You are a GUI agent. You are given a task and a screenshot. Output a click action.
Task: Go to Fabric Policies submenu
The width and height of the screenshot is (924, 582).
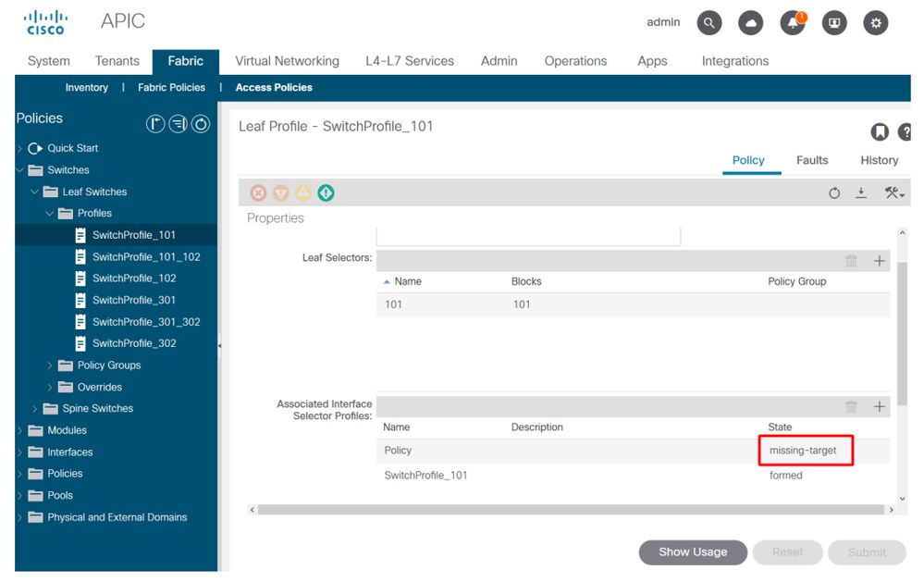[171, 87]
